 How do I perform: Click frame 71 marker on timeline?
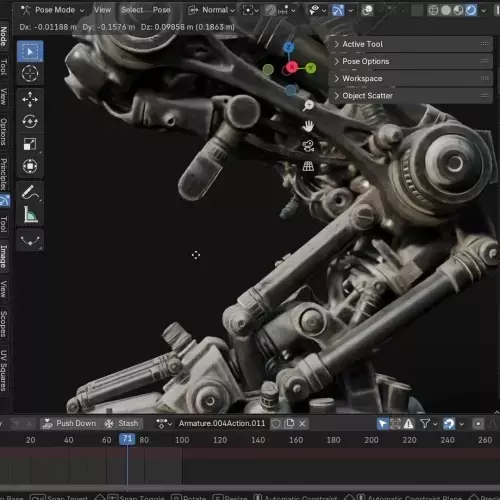127,439
